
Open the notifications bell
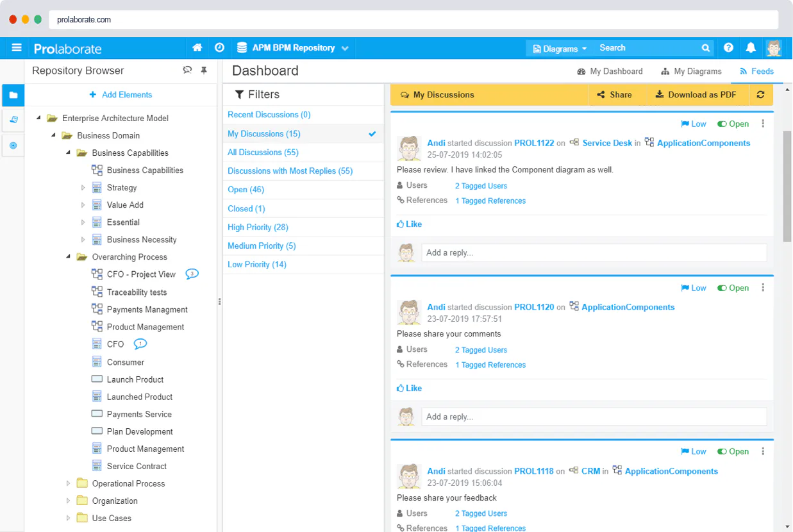point(751,48)
